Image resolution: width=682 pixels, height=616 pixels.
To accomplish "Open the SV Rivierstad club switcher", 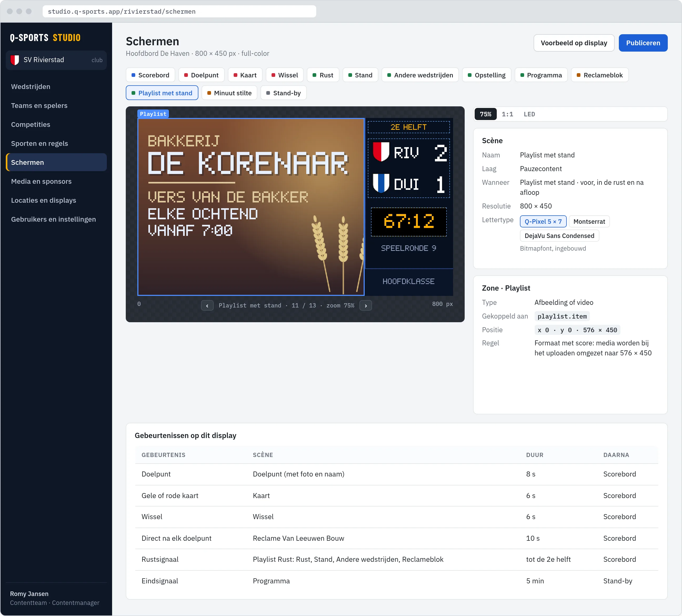I will 56,60.
